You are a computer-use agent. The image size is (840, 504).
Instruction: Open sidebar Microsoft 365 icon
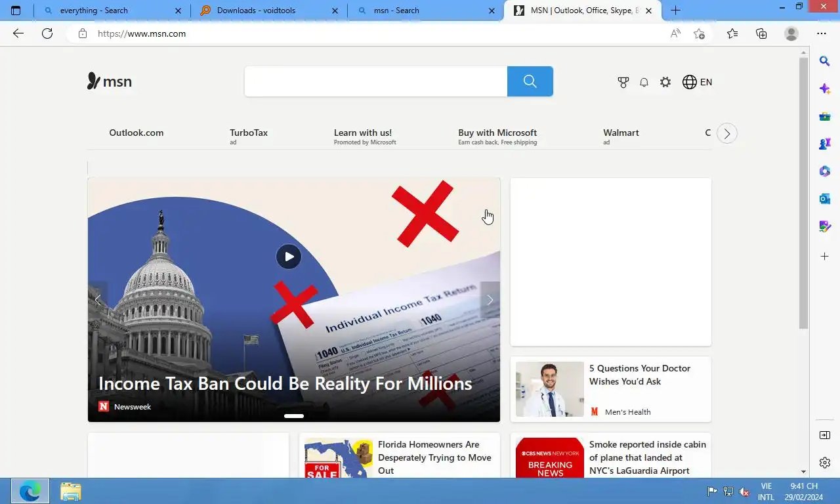point(825,171)
